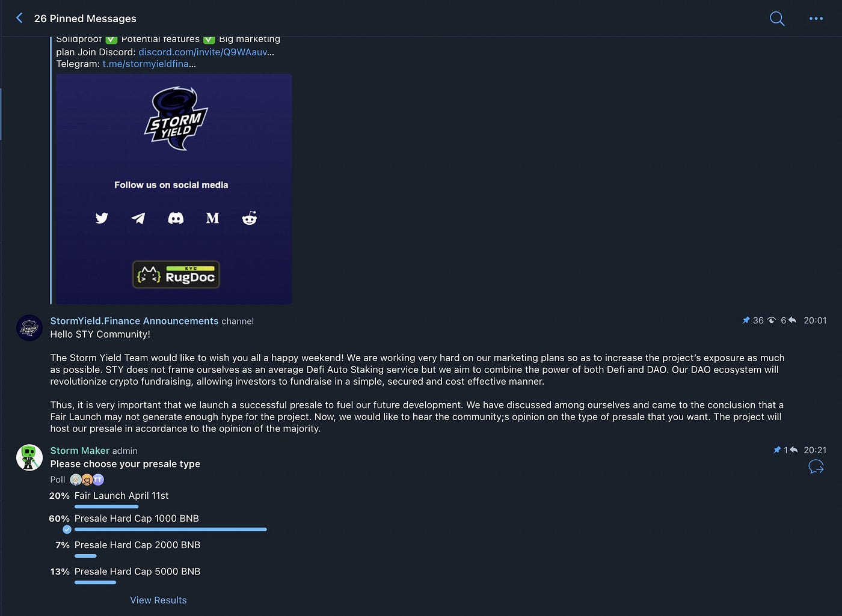Open the three-dots more options menu

[x=816, y=19]
